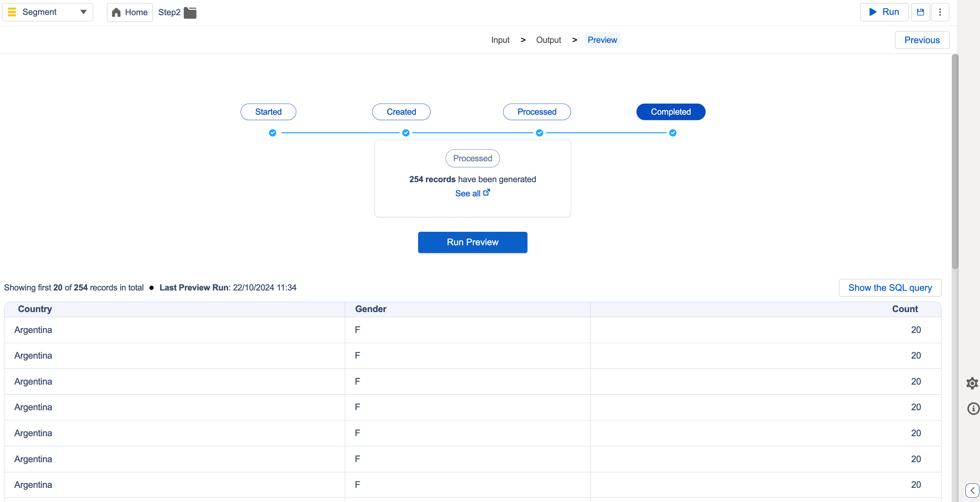Go back with the Previous button
980x502 pixels.
point(922,40)
